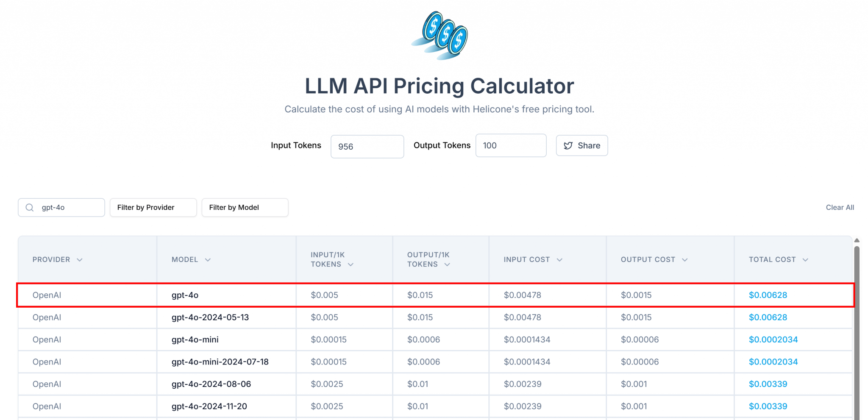This screenshot has height=420, width=868.
Task: Click the gpt-4o search box
Action: coord(68,208)
